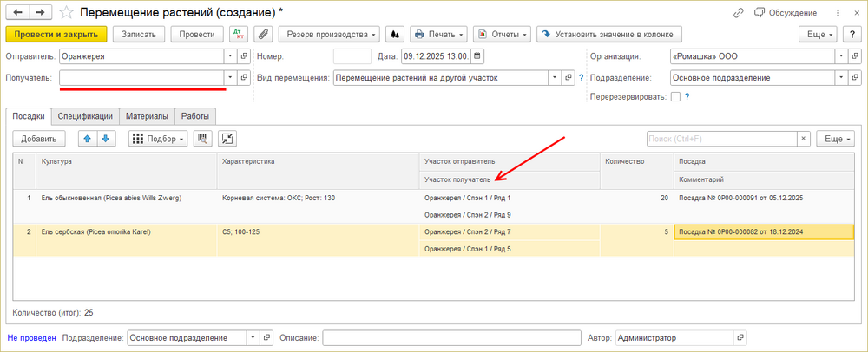This screenshot has width=868, height=352.
Task: Open Получатель value with the open icon
Action: click(244, 78)
